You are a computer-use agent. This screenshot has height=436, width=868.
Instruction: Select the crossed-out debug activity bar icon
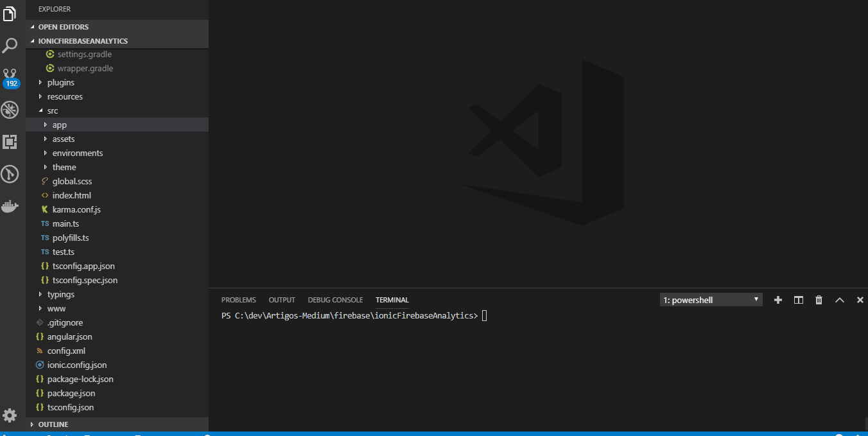pos(10,110)
